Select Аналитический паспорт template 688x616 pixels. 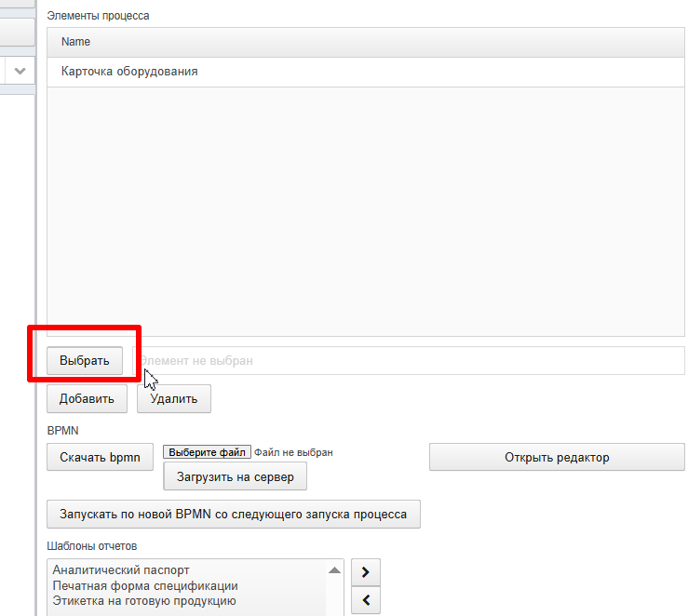121,570
